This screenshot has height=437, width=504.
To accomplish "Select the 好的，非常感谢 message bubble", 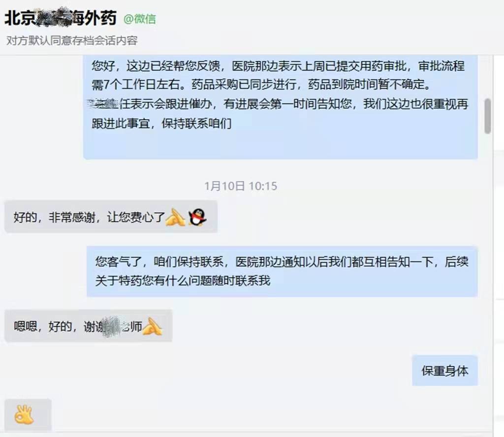I will tap(111, 217).
